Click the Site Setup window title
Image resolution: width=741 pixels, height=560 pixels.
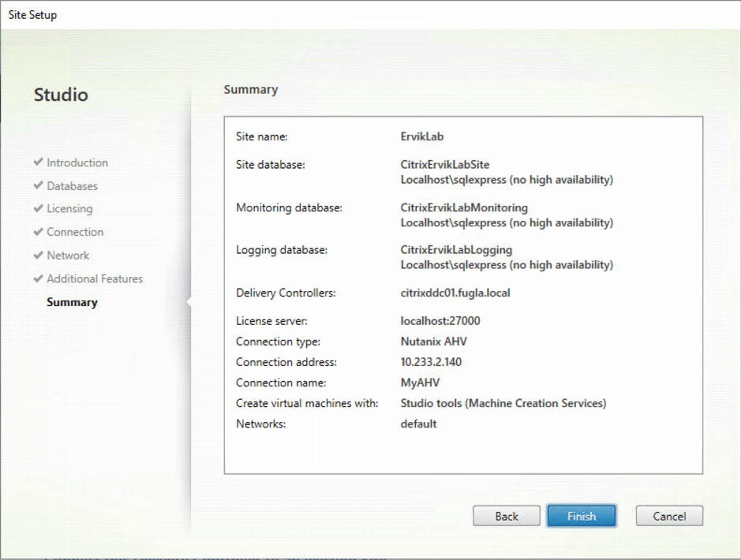pos(32,15)
